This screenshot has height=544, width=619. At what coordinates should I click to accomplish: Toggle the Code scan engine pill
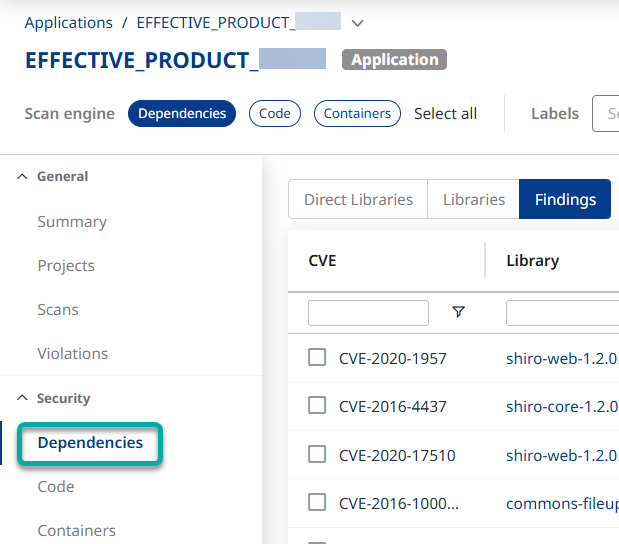point(275,114)
